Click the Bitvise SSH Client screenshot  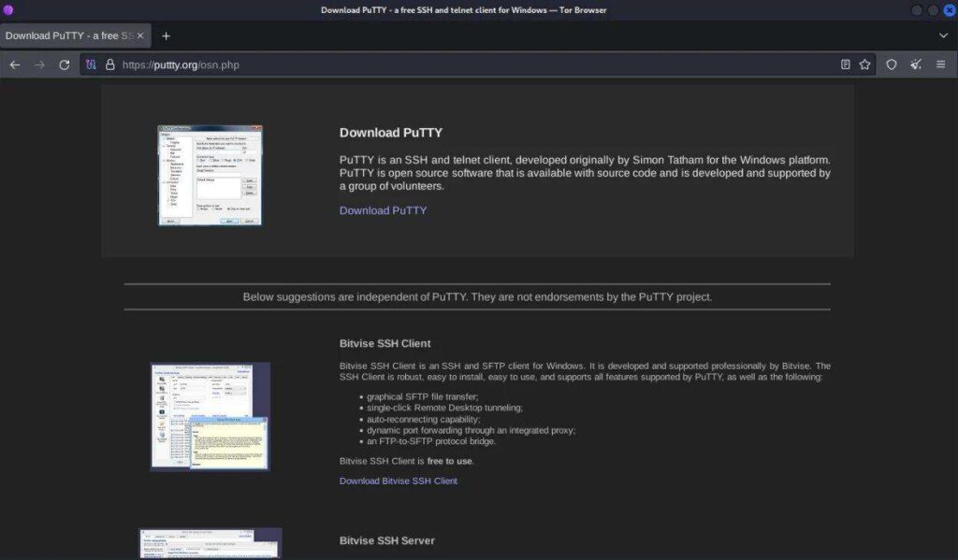210,416
